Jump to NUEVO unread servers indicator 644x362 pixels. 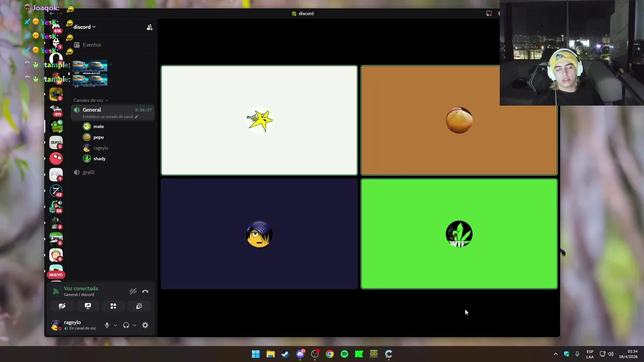(x=56, y=275)
